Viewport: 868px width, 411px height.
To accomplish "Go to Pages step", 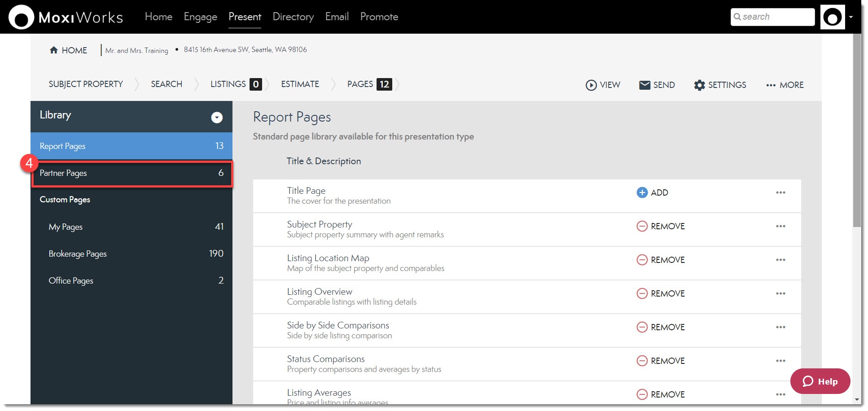I will [x=369, y=84].
